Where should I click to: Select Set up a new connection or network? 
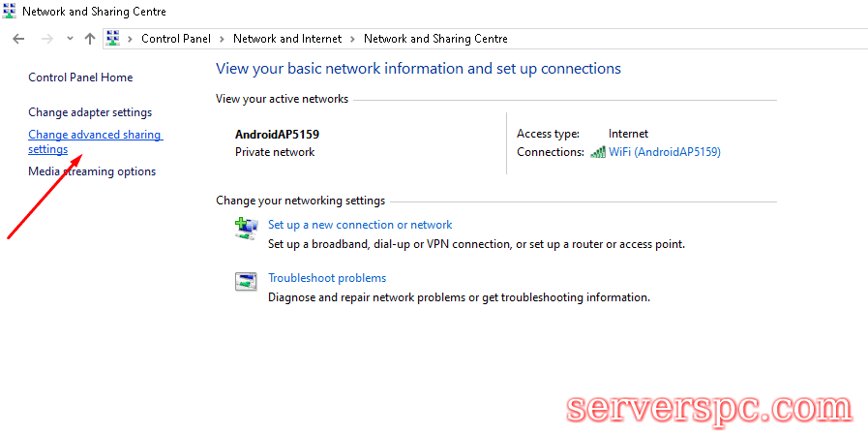[360, 225]
